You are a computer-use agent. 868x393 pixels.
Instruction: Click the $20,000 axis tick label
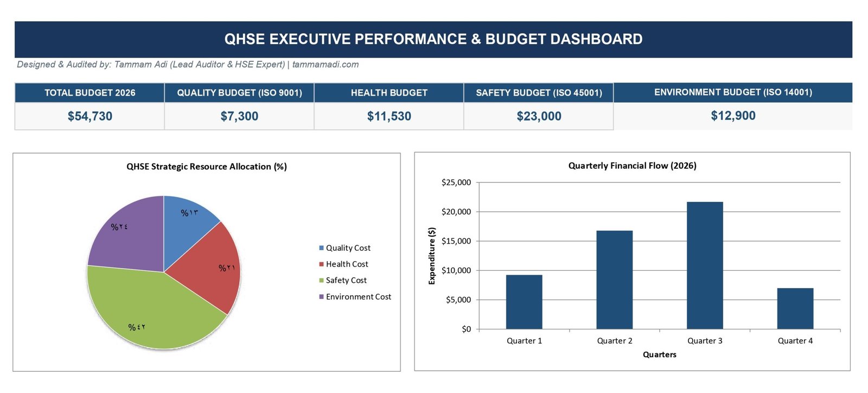point(456,212)
